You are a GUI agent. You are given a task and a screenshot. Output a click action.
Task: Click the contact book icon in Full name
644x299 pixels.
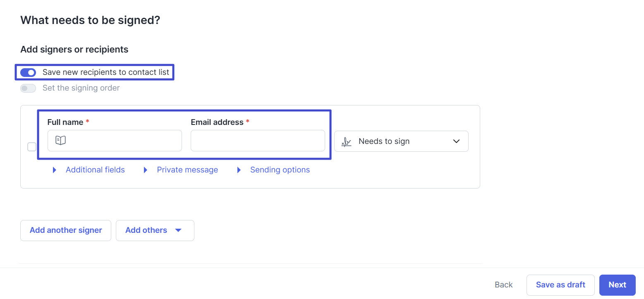60,141
